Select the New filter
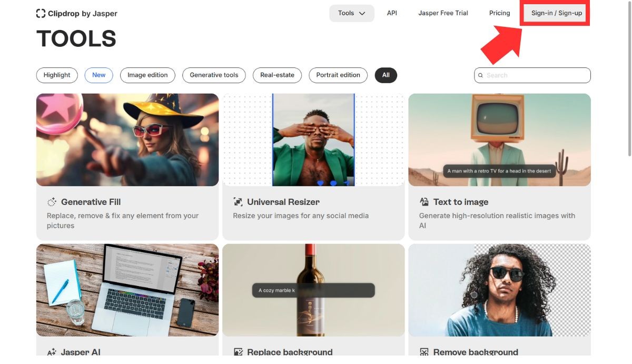Image resolution: width=632 pixels, height=364 pixels. [99, 75]
